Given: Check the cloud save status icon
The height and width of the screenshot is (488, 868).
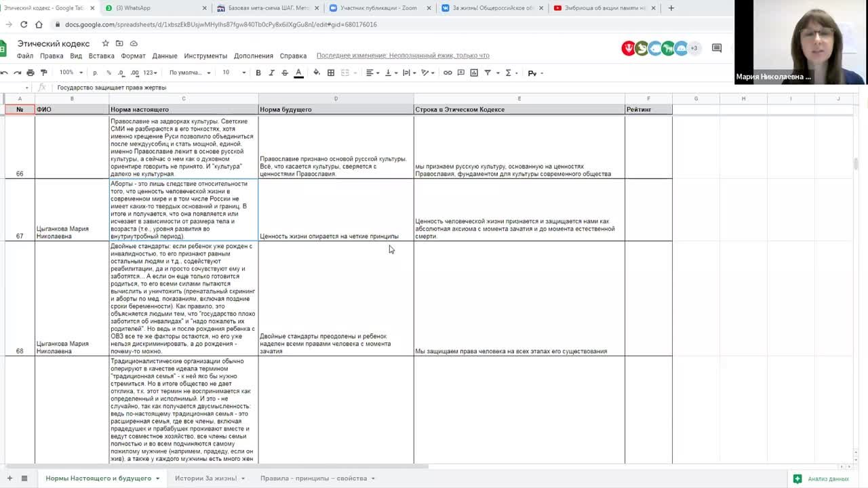Looking at the screenshot, I should tap(132, 43).
